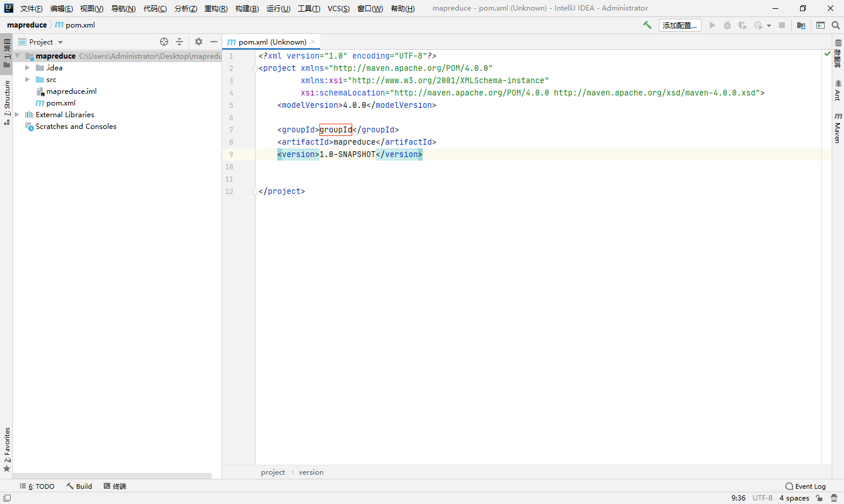The height and width of the screenshot is (504, 844).
Task: Click Collapse All icon in Project panel
Action: [179, 42]
